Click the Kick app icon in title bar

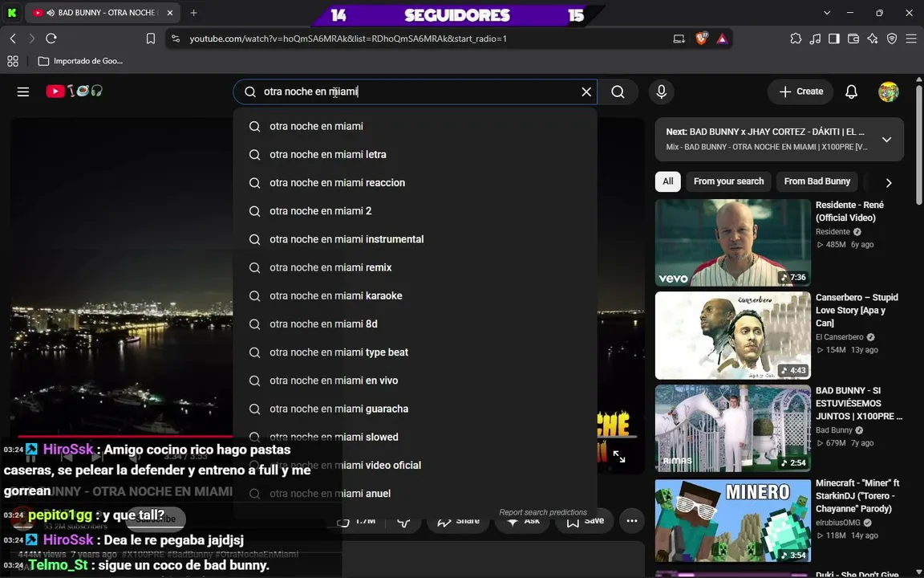pos(12,12)
